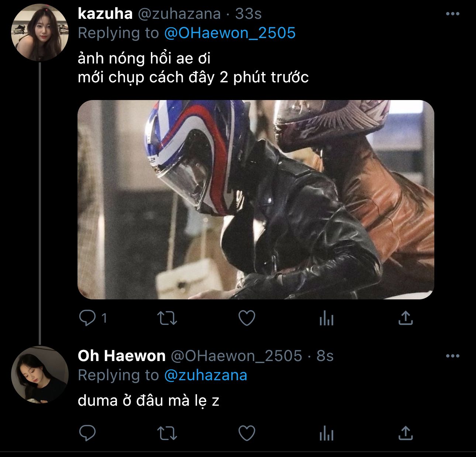Share Oh Haewon's reply
The width and height of the screenshot is (476, 457).
406,433
